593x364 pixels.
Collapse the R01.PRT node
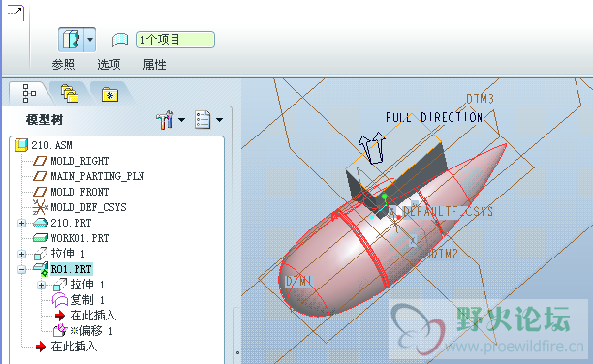22,269
